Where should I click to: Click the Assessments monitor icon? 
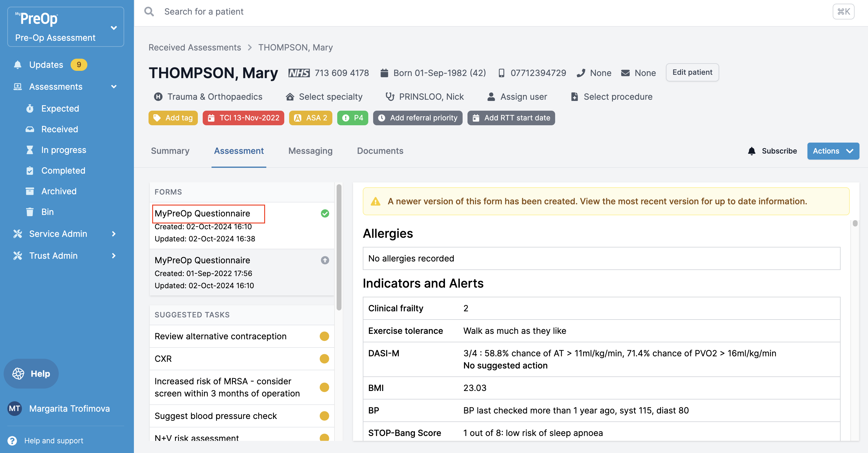[x=18, y=86]
